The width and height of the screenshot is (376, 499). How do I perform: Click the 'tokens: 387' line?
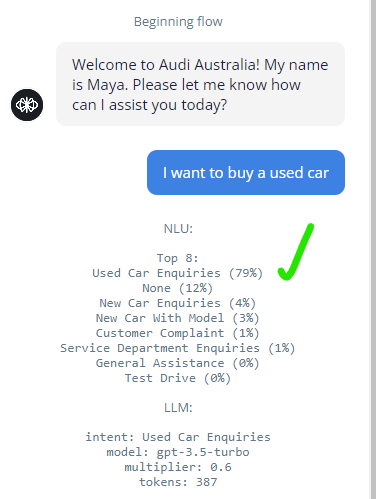178,482
